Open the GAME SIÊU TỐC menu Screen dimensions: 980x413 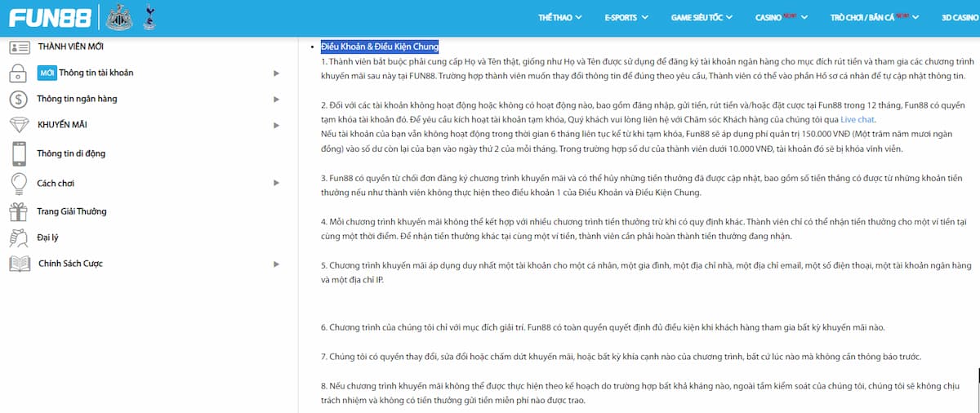pos(701,17)
